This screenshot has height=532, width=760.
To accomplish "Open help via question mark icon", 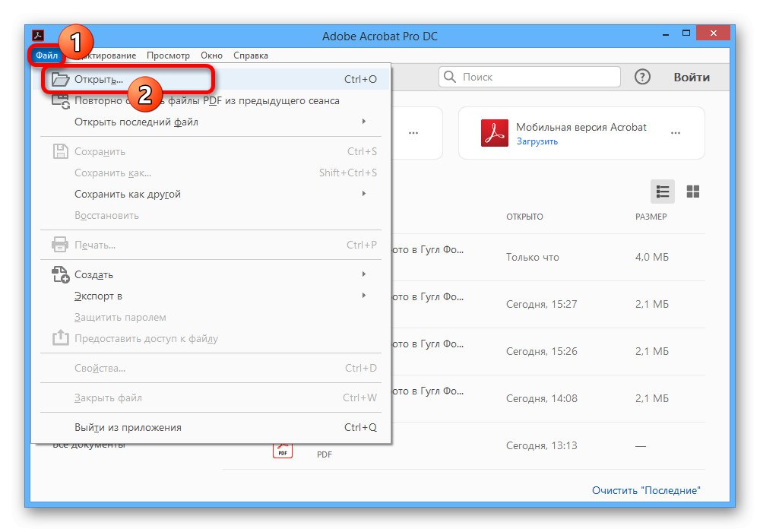I will 642,77.
